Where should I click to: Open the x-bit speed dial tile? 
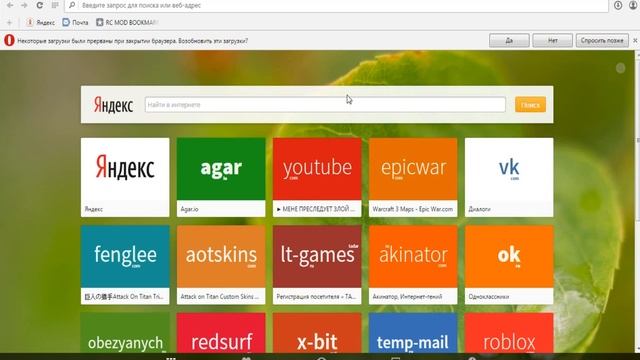click(x=317, y=333)
